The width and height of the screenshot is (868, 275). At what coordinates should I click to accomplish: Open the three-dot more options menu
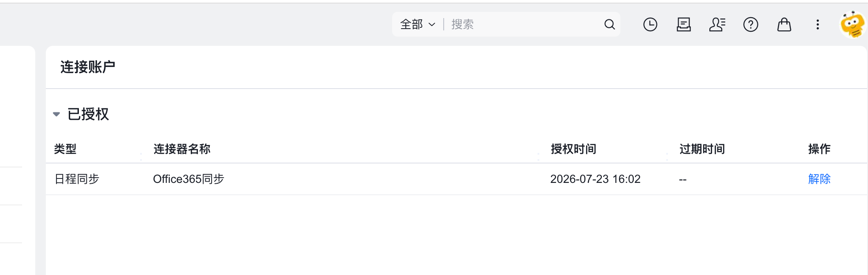coord(817,24)
